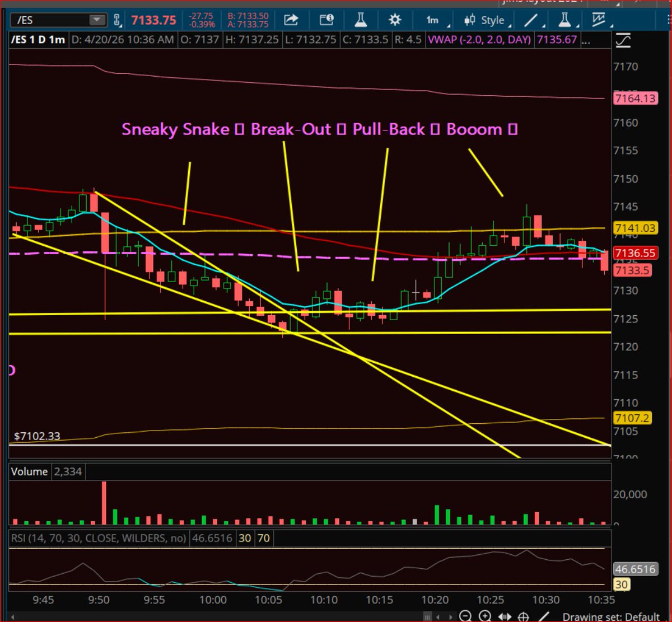Click VWAP (-2.0, 2.0, DAY) study label
Viewport: 672px width, 622px height.
pyautogui.click(x=480, y=40)
